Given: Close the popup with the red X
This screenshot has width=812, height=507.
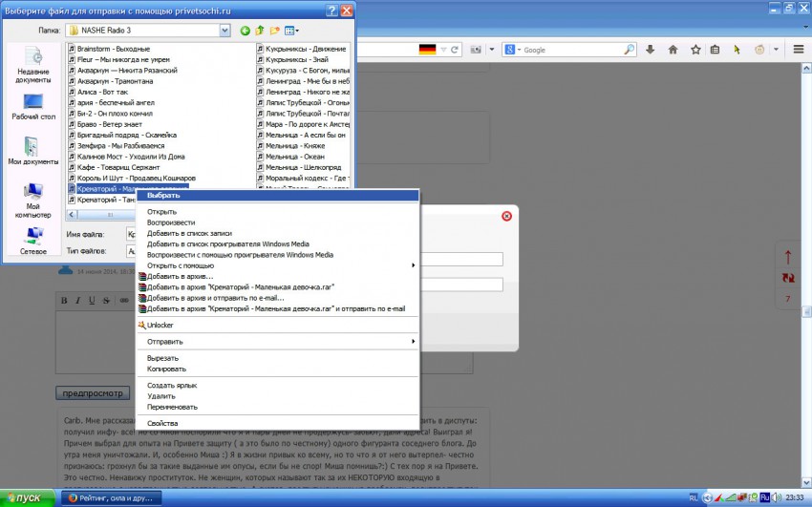Looking at the screenshot, I should pos(506,216).
